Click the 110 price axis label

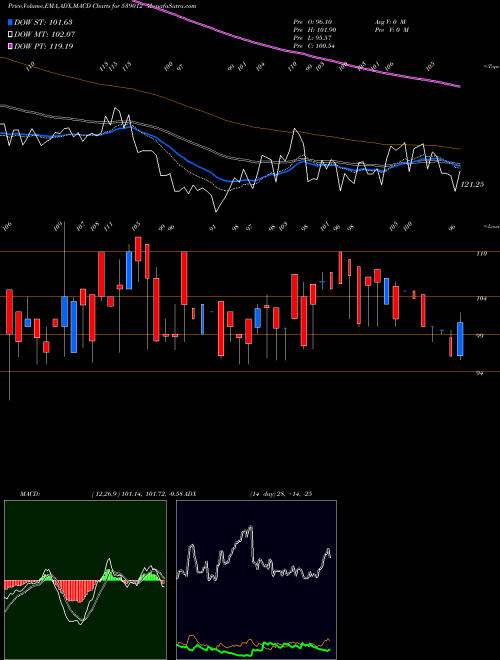click(482, 253)
